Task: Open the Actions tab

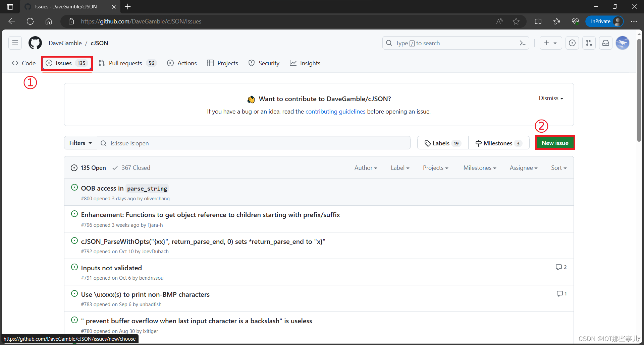Action: pos(182,63)
